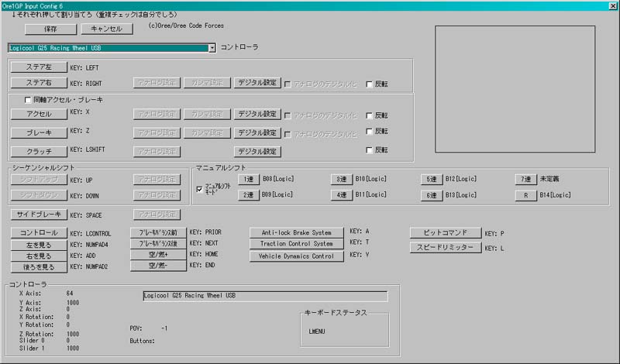Screen dimensions: 620x364
Task: Close the Ore1GP Input Config window
Action: coord(613,6)
